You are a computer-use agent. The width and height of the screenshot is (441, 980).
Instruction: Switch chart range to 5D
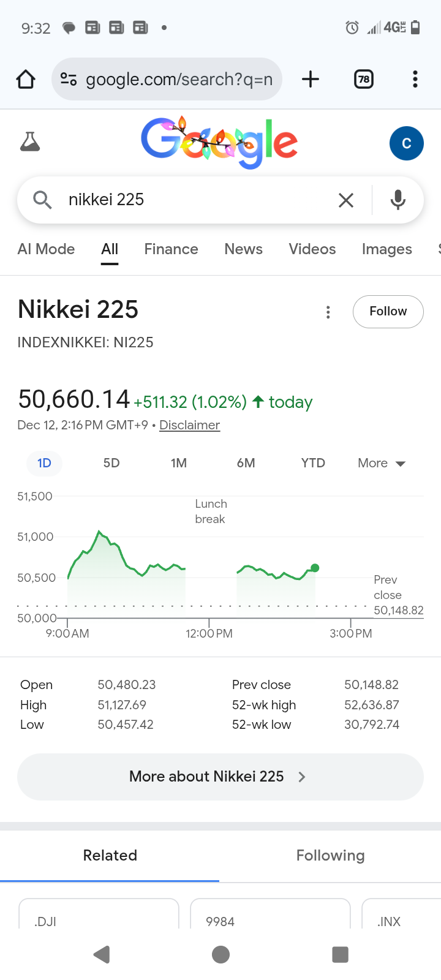(111, 463)
